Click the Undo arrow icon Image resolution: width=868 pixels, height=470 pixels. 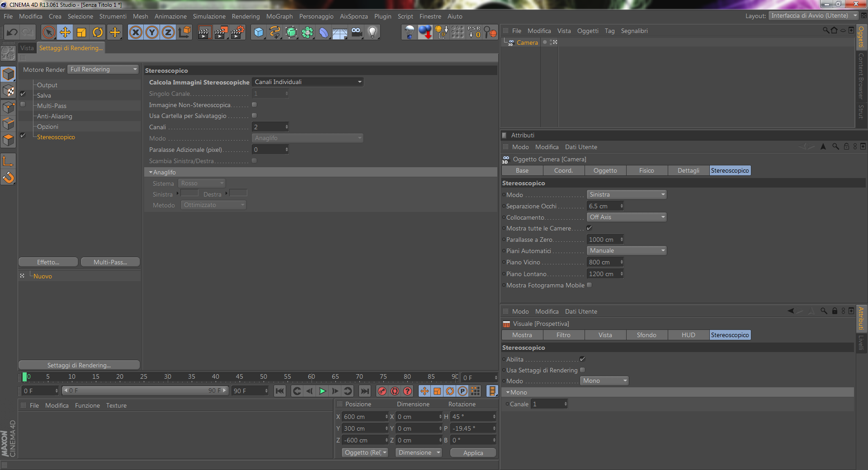pos(12,33)
